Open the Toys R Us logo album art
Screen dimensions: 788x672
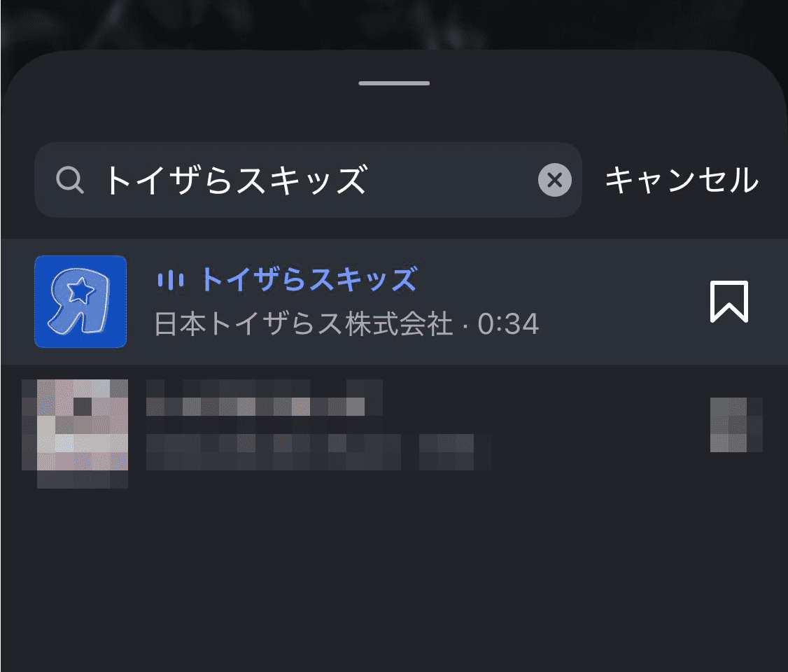coord(80,302)
